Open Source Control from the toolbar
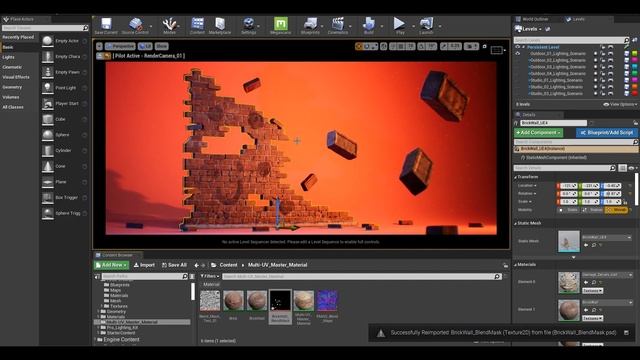This screenshot has width=640, height=360. 136,24
